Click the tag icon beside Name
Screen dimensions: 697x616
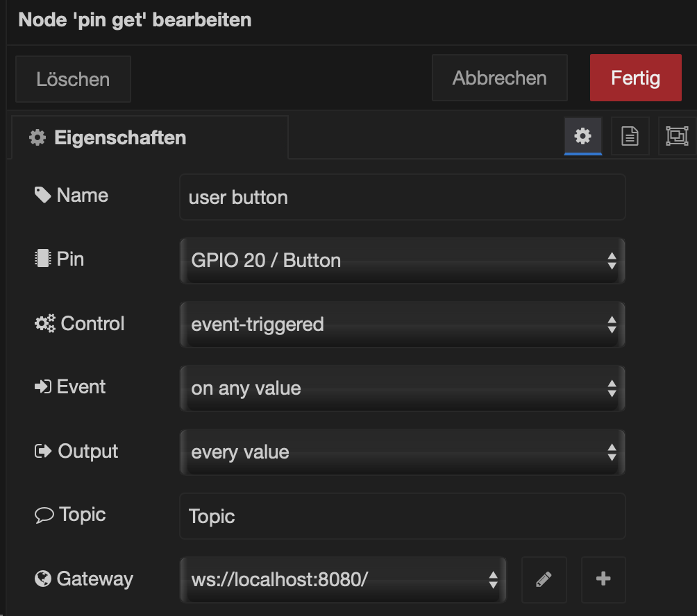click(x=43, y=196)
